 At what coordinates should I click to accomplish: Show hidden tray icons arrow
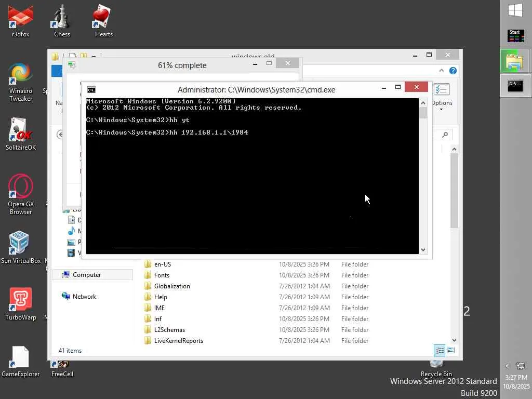pyautogui.click(x=507, y=366)
